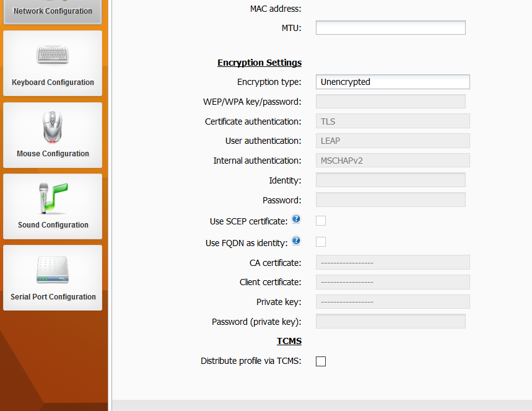Click the Keyboard Configuration label text
The height and width of the screenshot is (411, 532).
[53, 82]
